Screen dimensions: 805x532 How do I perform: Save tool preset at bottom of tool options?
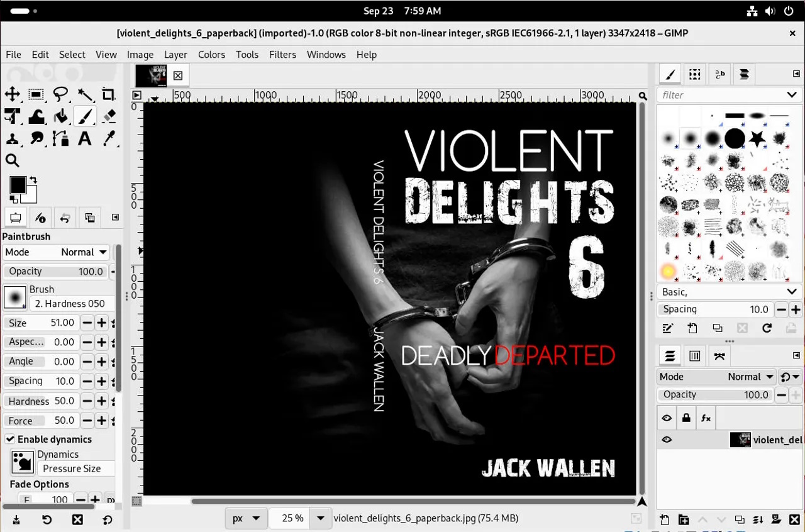tap(16, 519)
